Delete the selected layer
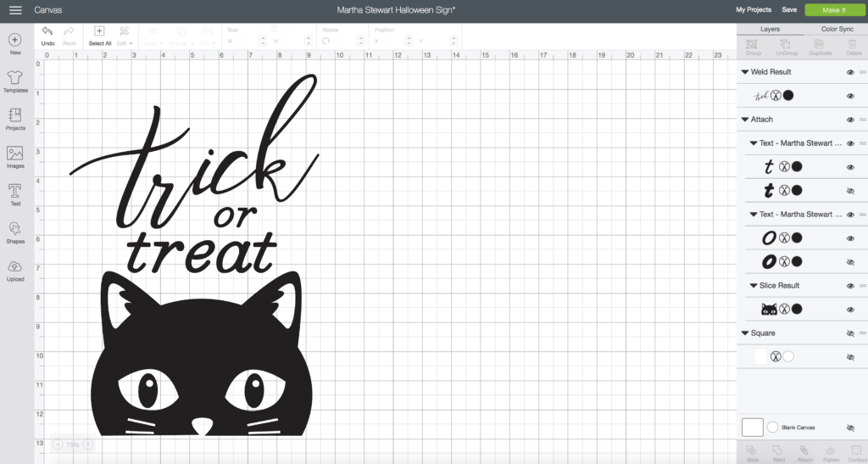 [853, 47]
